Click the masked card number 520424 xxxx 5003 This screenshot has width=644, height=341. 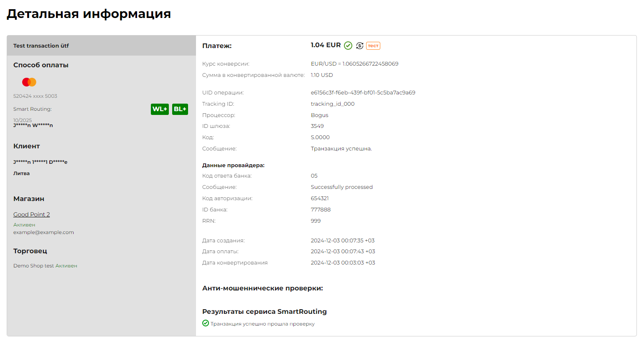click(x=35, y=96)
